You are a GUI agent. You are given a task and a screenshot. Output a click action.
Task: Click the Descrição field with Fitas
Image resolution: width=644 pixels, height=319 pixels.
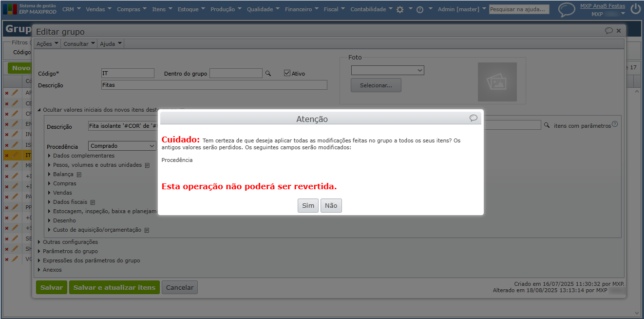[x=214, y=85]
